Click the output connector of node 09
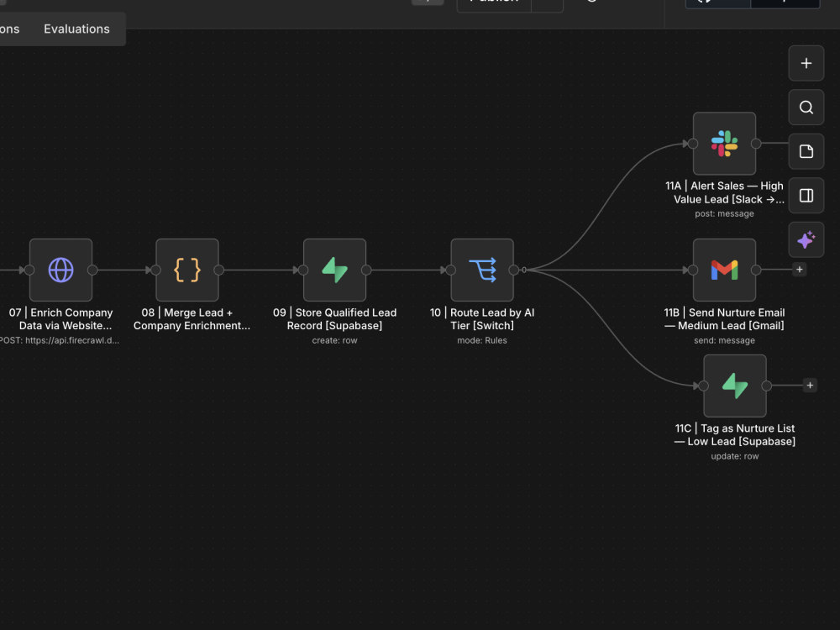Image resolution: width=840 pixels, height=630 pixels. click(x=366, y=270)
